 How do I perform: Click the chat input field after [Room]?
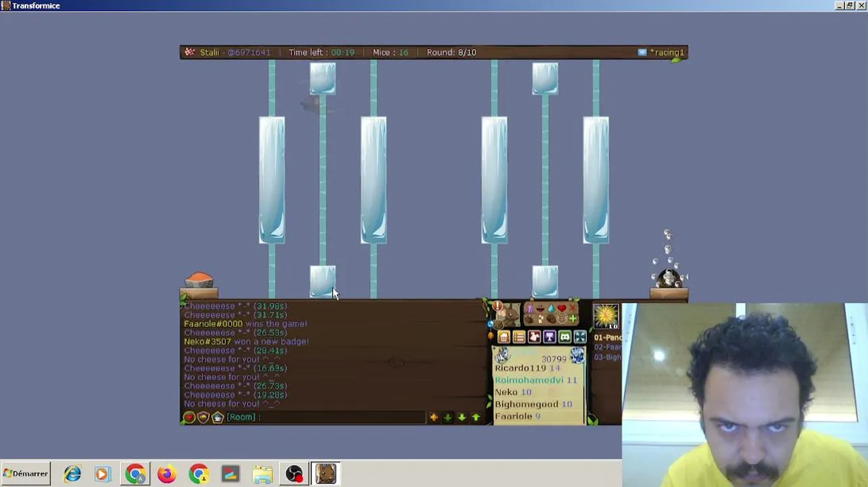[343, 417]
